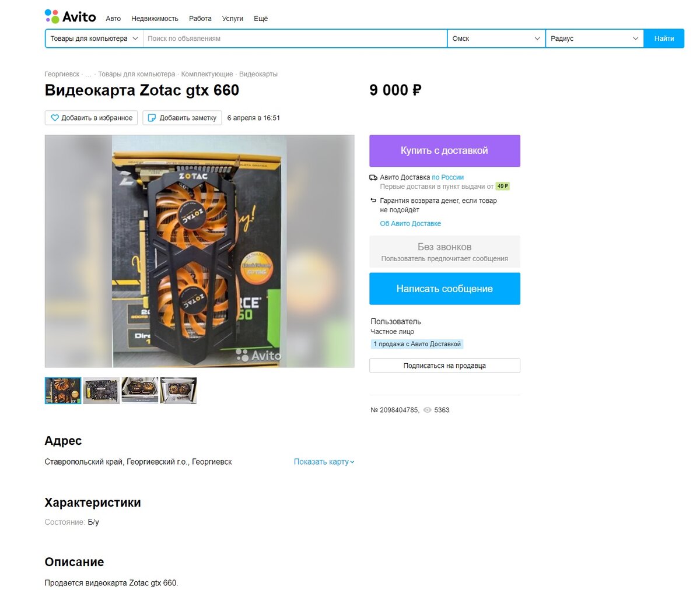Click the Купить с доставкой button
Screen dimensions: 700x590
(444, 151)
